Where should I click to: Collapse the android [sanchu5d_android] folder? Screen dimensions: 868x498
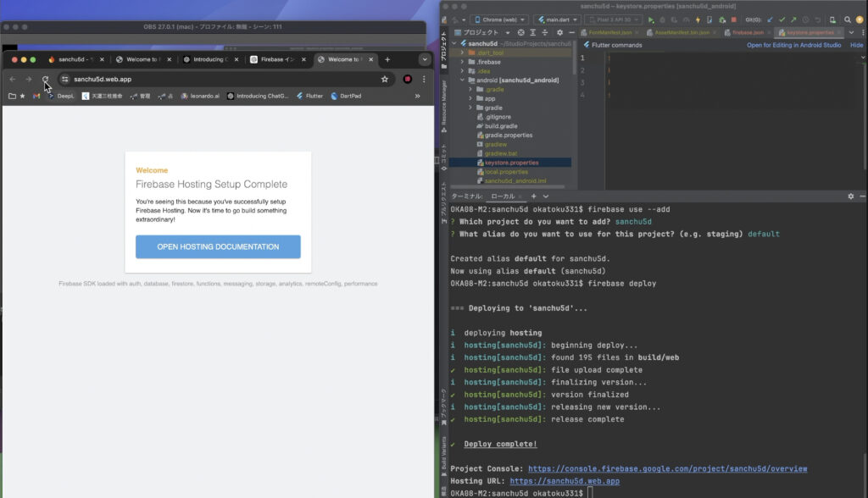point(462,80)
